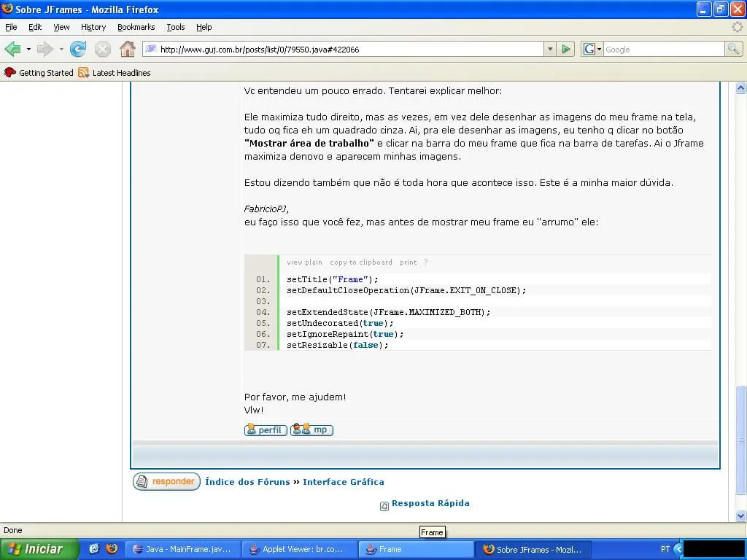
Task: Switch to Java - MainFrame.java taskbar window
Action: [x=183, y=549]
